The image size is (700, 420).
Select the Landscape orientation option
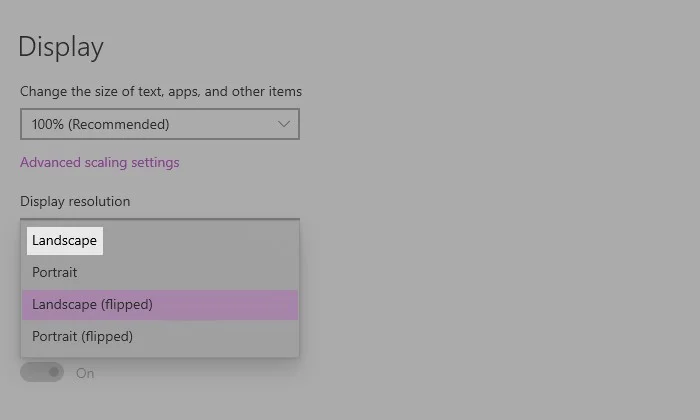pyautogui.click(x=160, y=241)
